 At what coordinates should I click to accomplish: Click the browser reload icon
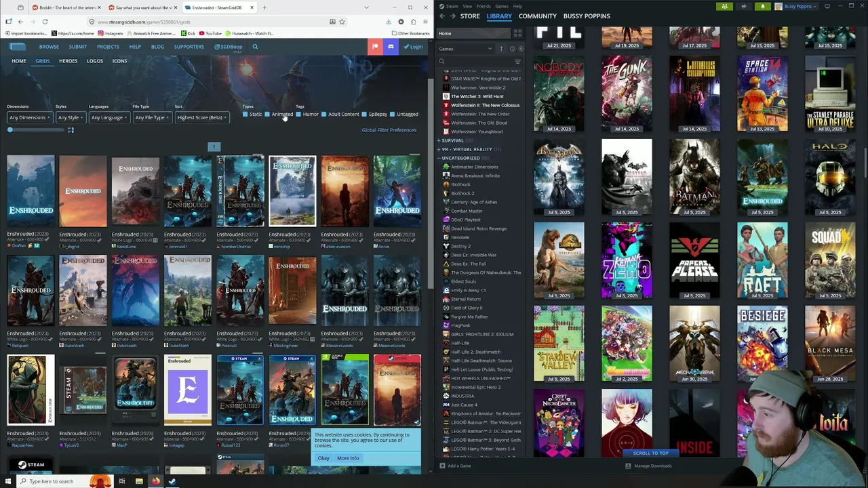tap(45, 22)
